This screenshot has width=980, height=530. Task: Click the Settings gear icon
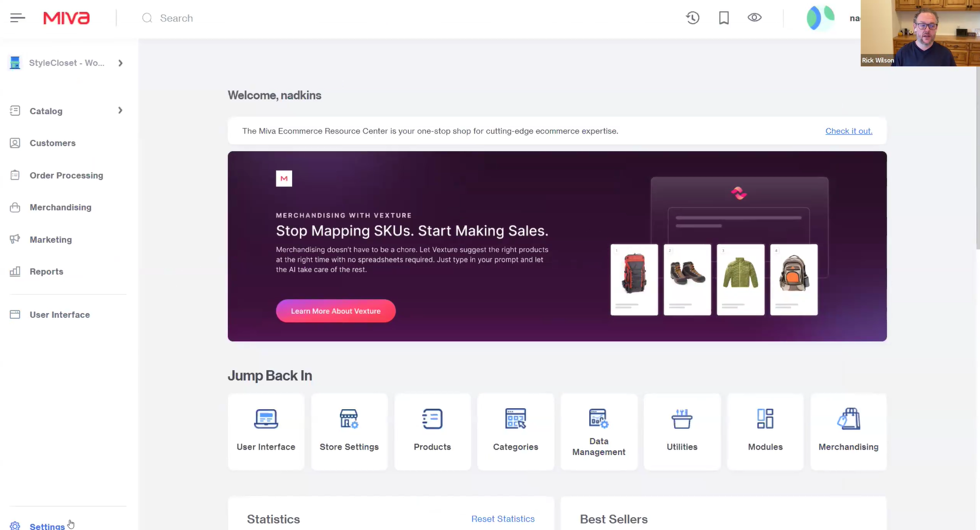click(x=15, y=526)
